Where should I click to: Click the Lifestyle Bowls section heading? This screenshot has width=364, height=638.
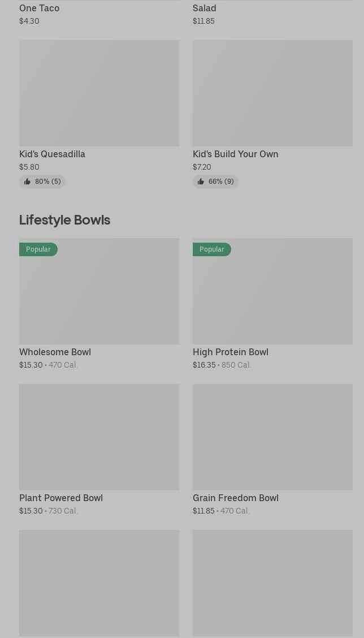(64, 219)
